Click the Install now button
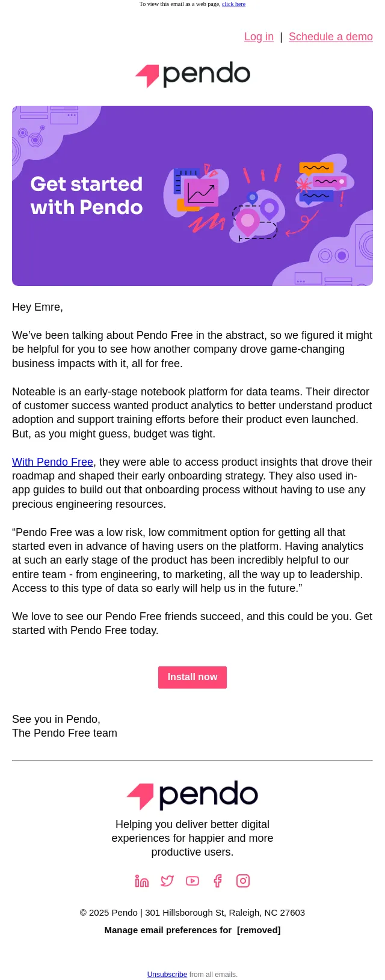The image size is (385, 980). click(x=192, y=677)
